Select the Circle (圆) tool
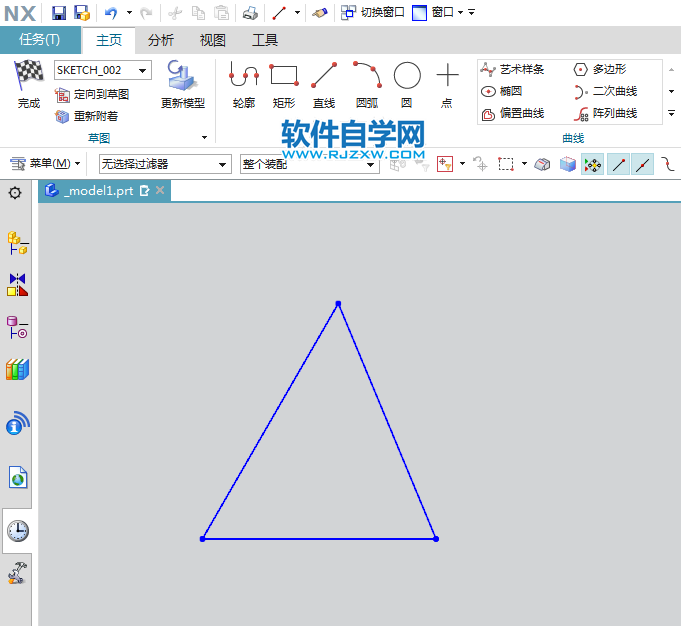 [407, 85]
